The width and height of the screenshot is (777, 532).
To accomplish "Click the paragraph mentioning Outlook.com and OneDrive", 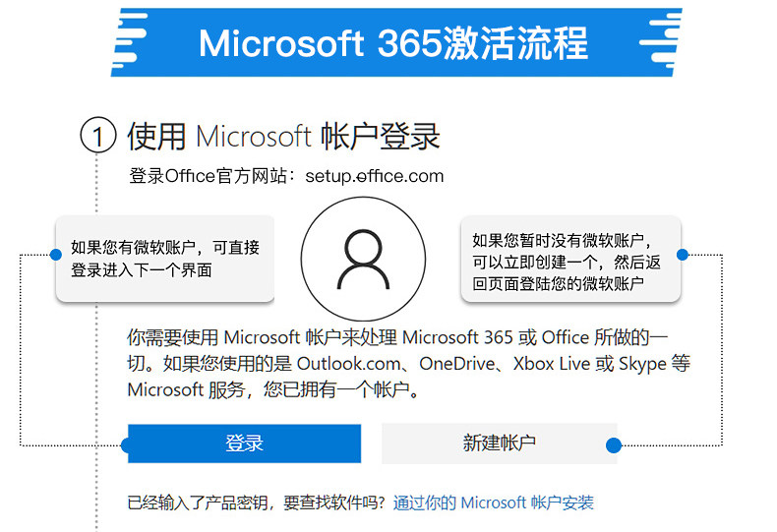I will pyautogui.click(x=408, y=364).
